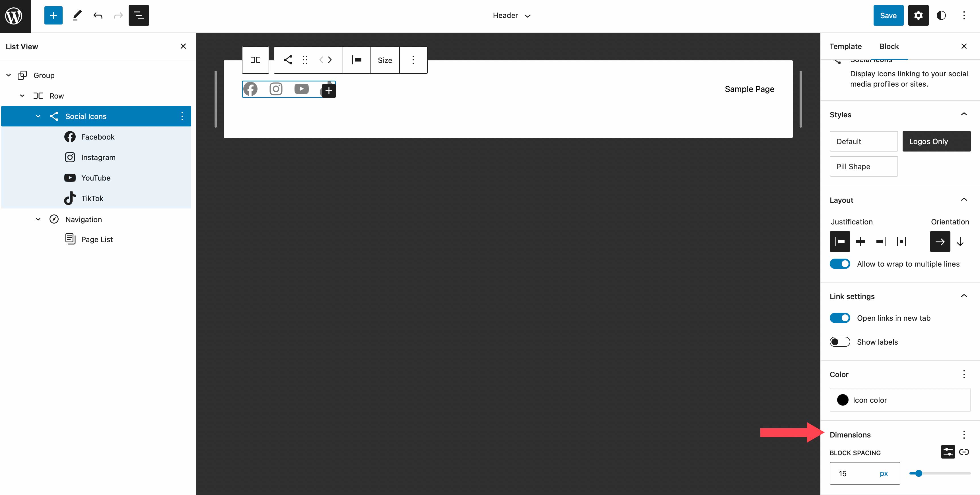Expand the Group block in List View
The width and height of the screenshot is (980, 495).
coord(9,75)
